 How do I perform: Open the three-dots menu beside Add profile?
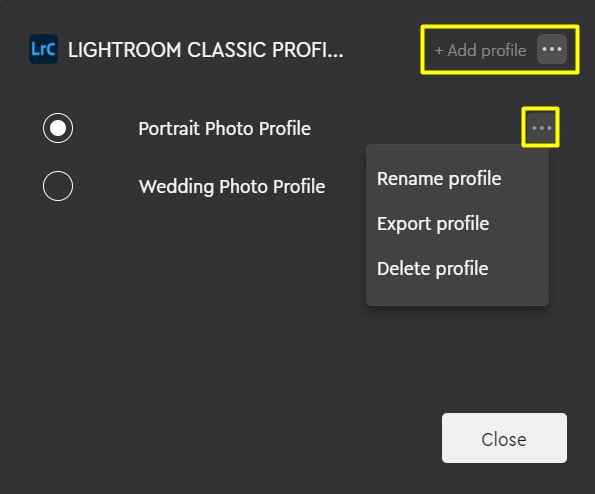coord(552,49)
